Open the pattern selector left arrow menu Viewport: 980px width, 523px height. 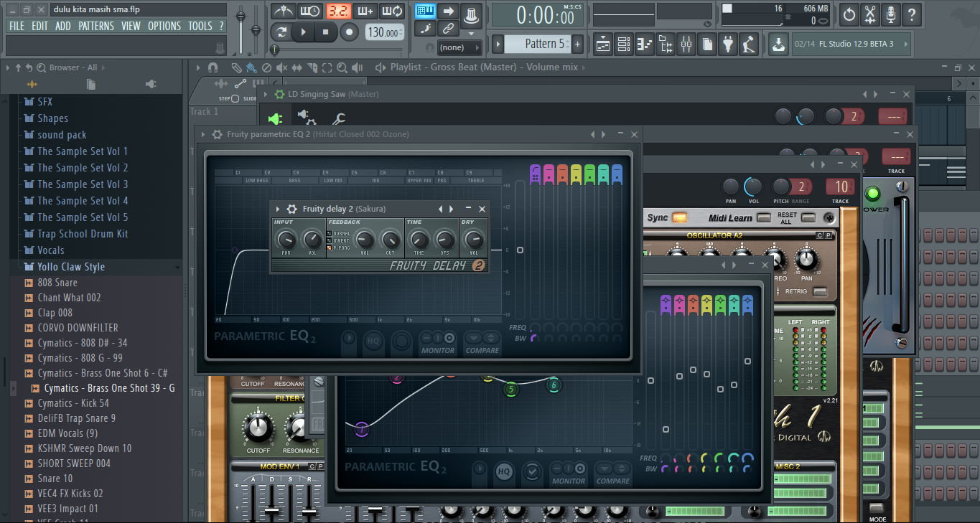pyautogui.click(x=498, y=44)
